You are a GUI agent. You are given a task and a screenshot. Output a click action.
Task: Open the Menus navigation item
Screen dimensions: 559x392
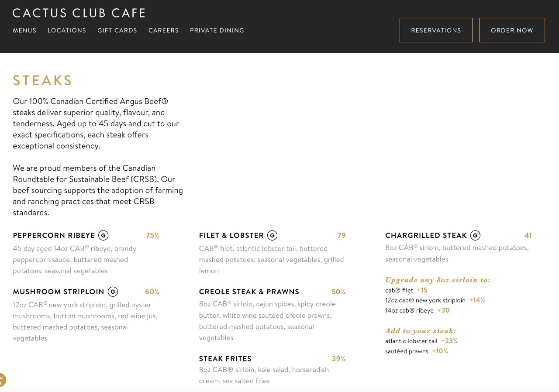pyautogui.click(x=24, y=31)
